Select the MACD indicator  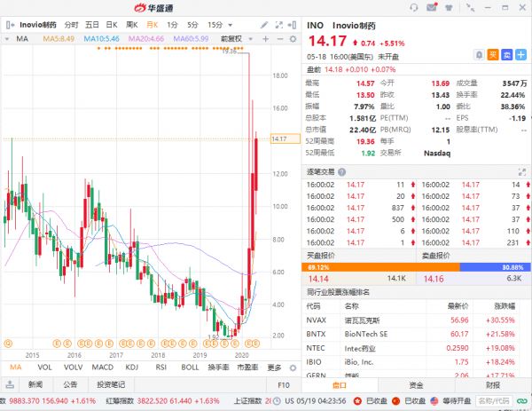click(104, 367)
